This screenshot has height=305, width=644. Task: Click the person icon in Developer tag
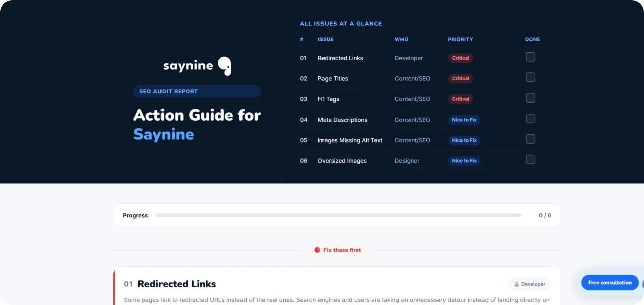[x=517, y=284]
